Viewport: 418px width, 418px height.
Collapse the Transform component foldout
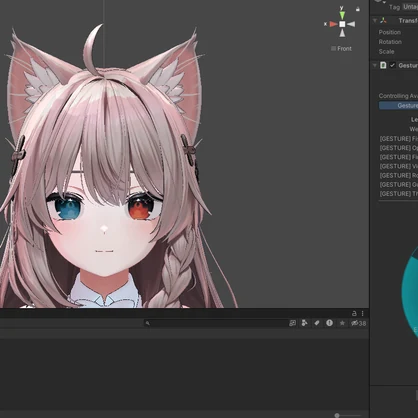(x=375, y=21)
